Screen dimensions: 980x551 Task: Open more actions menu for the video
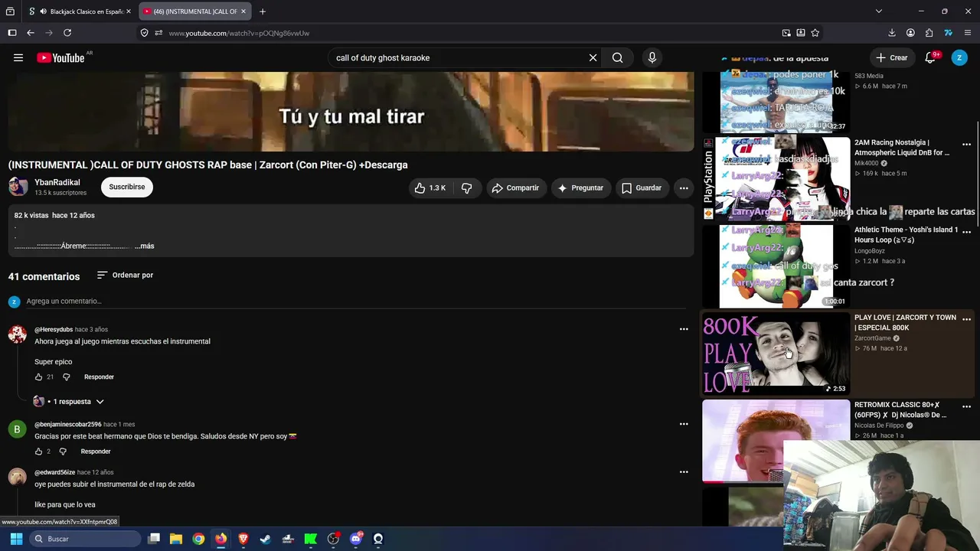click(x=684, y=187)
